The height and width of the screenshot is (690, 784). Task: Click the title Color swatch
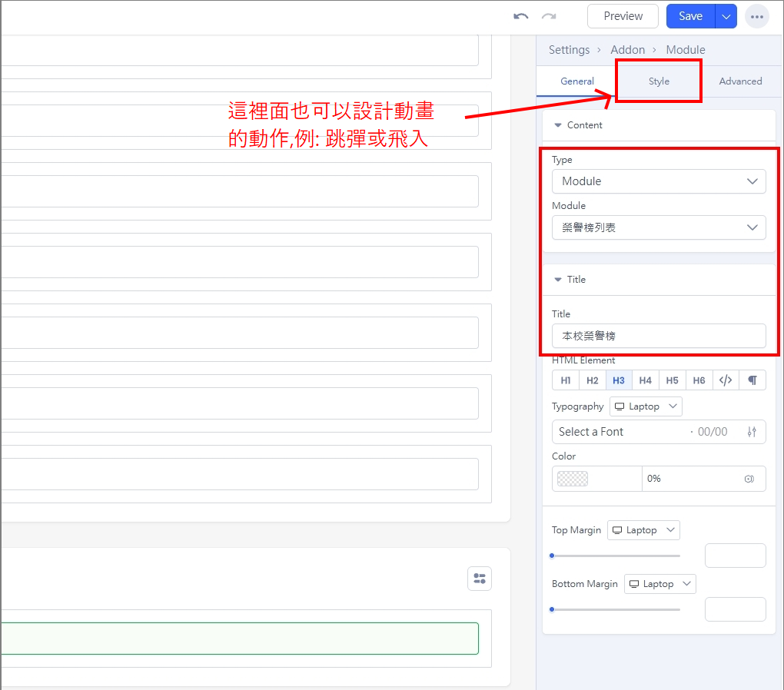[572, 479]
